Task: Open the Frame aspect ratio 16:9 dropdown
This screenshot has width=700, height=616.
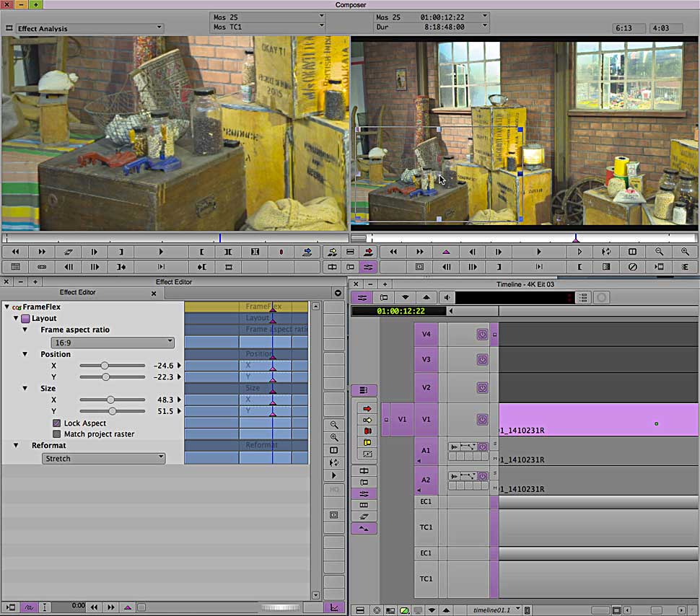Action: point(112,343)
